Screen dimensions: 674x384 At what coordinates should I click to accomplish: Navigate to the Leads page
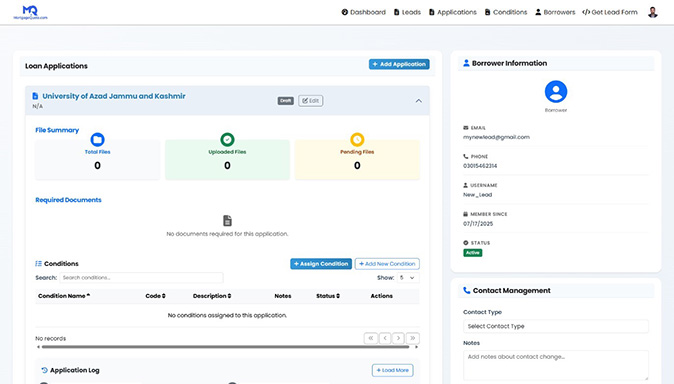tap(407, 12)
